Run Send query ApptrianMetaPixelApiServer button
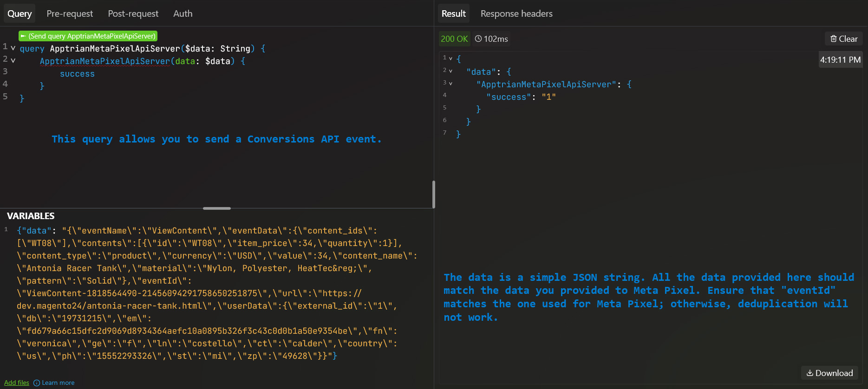 [88, 36]
